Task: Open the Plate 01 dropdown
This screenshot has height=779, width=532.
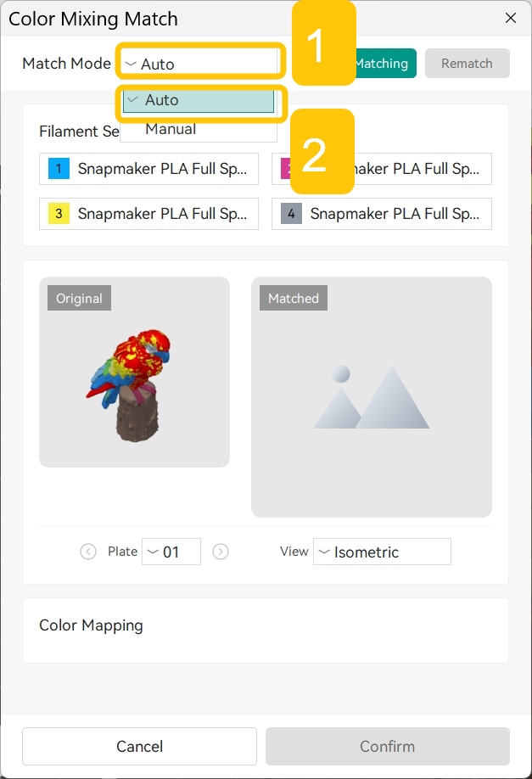Action: (x=171, y=552)
